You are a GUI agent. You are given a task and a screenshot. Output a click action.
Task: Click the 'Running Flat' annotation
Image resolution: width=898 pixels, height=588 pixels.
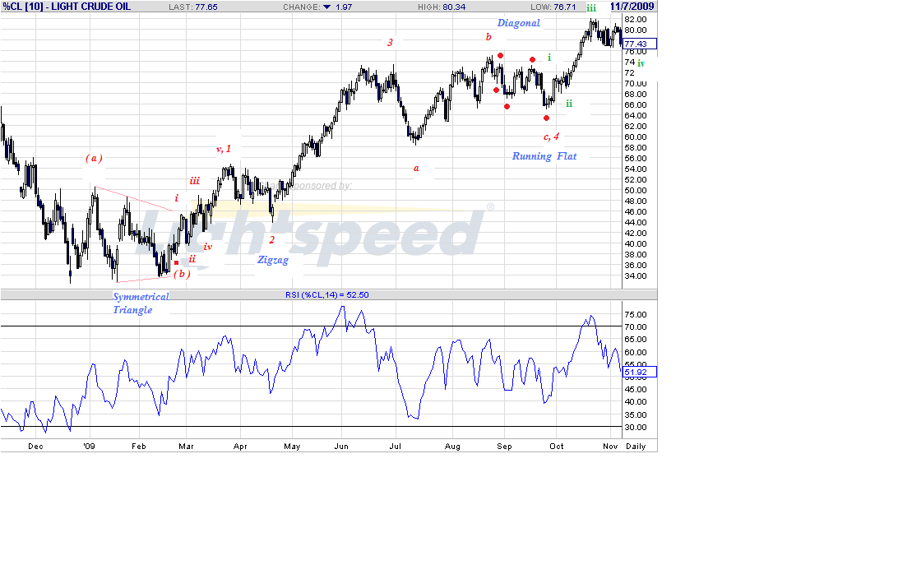point(544,155)
